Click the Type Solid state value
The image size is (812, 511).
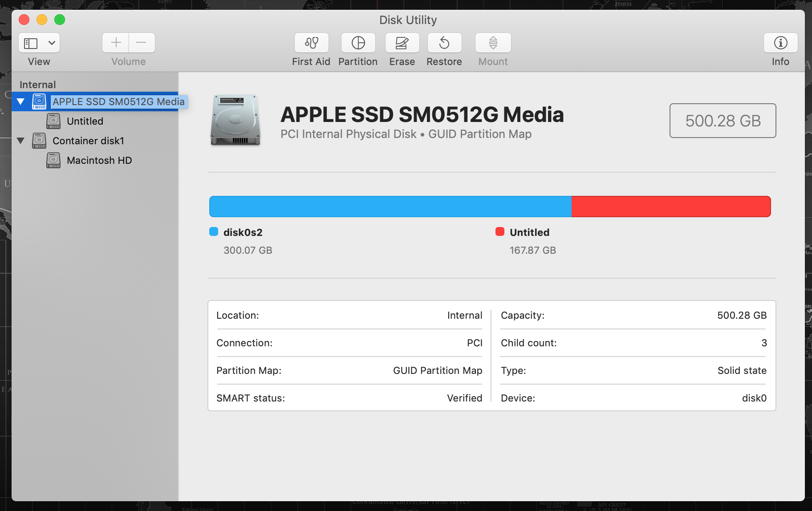(742, 370)
